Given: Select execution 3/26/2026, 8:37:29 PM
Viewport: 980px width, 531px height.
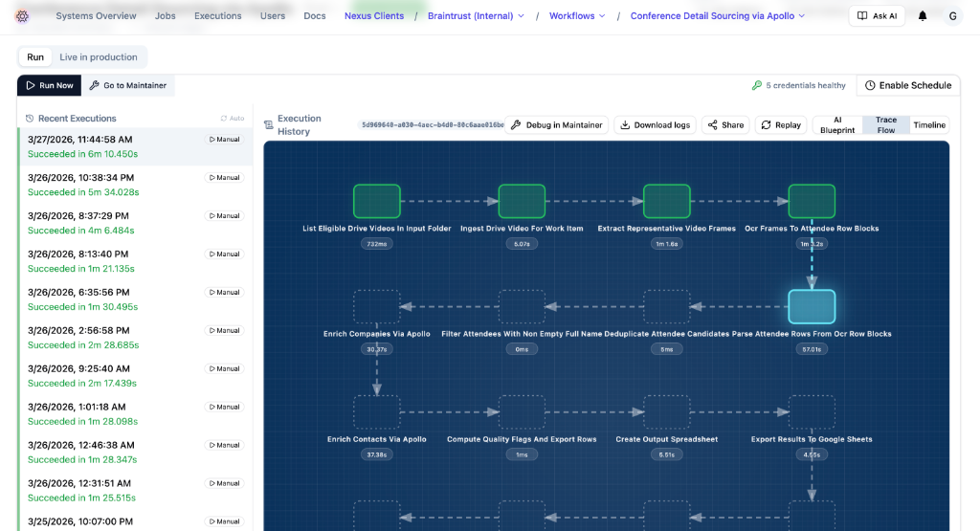Looking at the screenshot, I should click(136, 223).
